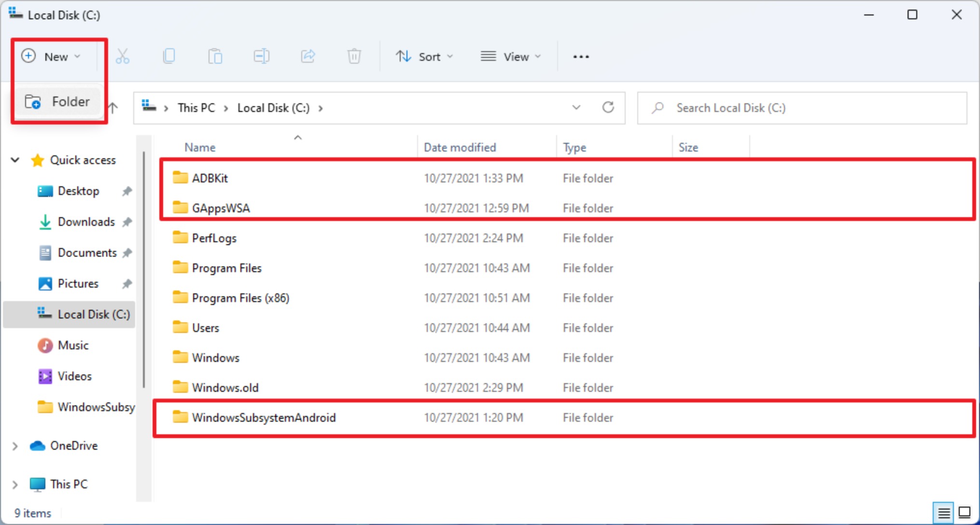Select Local Disk (C:) in sidebar
The height and width of the screenshot is (525, 980).
tap(69, 314)
